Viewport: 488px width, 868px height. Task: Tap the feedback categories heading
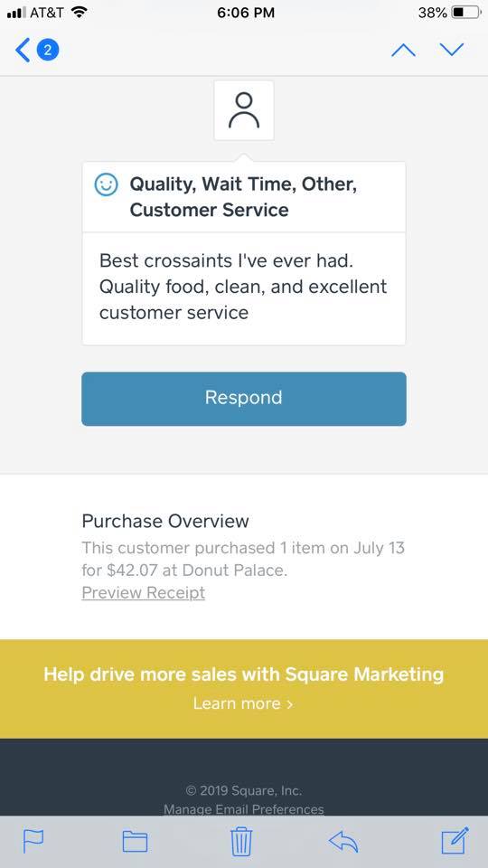[243, 196]
